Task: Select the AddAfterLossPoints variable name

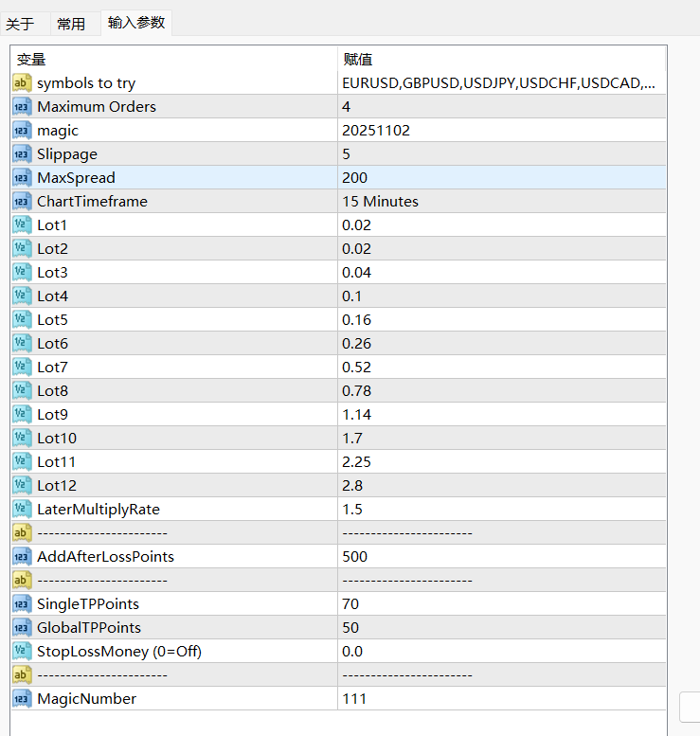Action: pyautogui.click(x=106, y=556)
